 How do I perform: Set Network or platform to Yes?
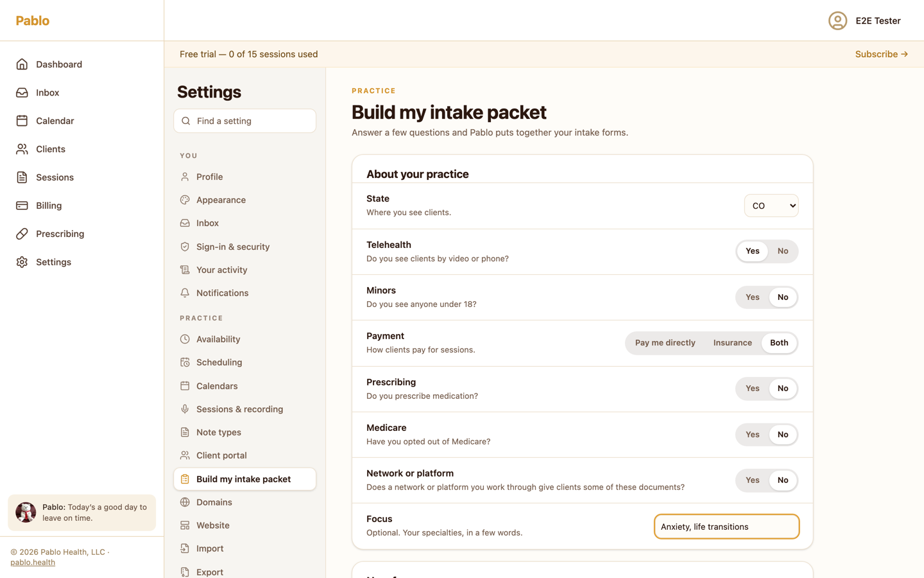[x=752, y=480]
